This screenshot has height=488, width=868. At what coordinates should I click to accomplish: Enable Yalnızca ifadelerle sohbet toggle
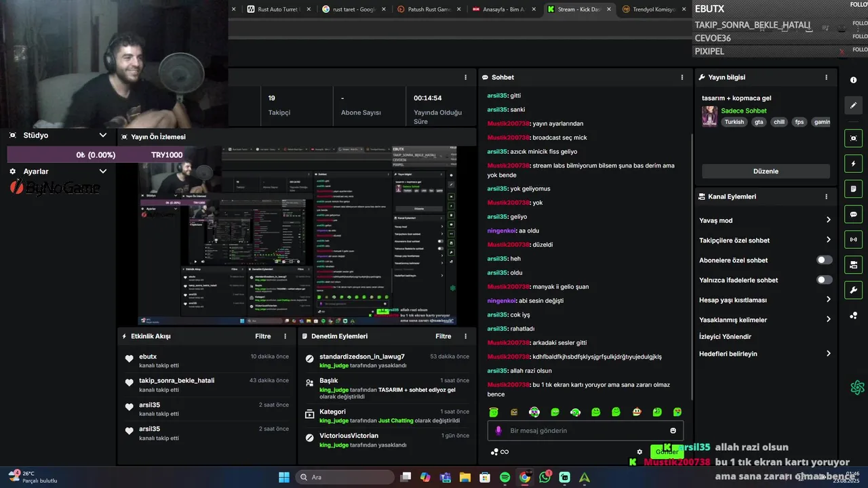(x=824, y=280)
